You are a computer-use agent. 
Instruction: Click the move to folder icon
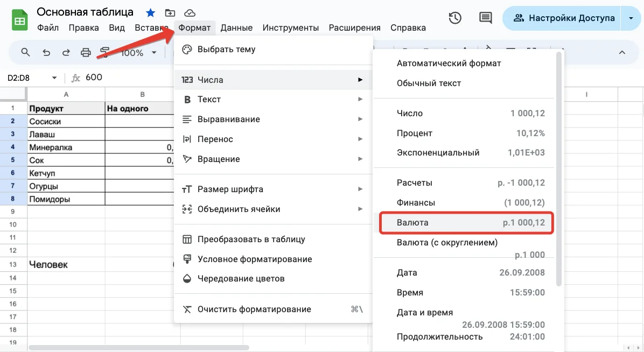[170, 12]
